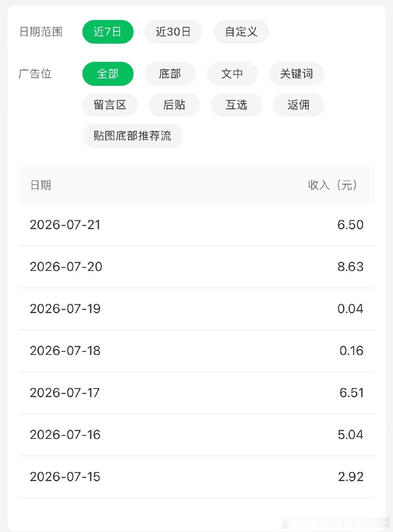Viewport: 393px width, 532px height.
Task: Select the 全部 ad position filter
Action: point(108,74)
